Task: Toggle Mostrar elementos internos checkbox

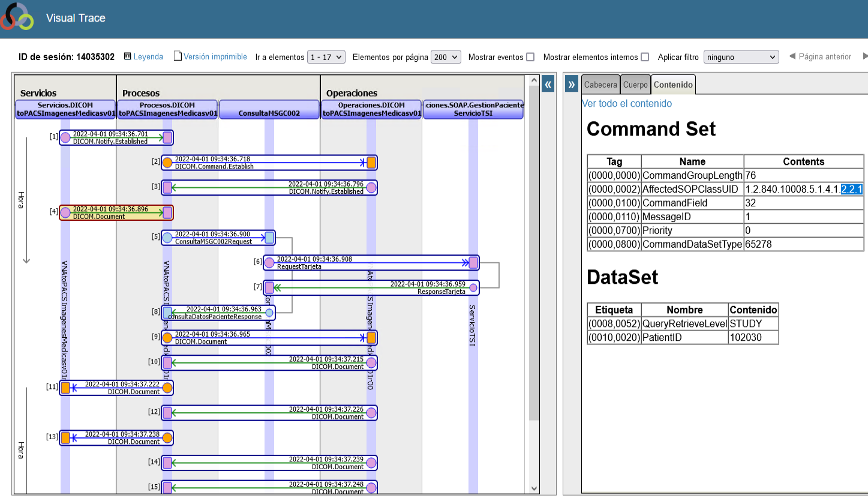Action: coord(645,57)
